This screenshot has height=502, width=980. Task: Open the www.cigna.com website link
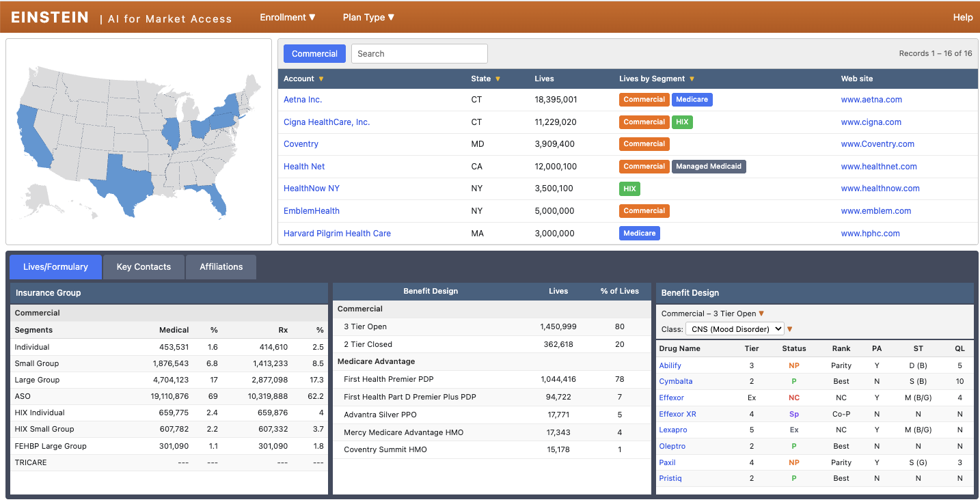coord(871,122)
